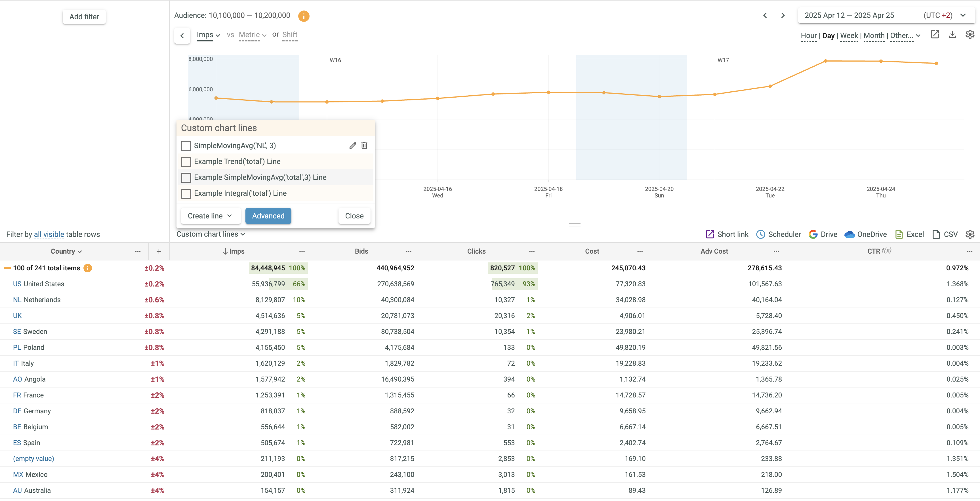Go to previous date range arrow

coord(765,16)
